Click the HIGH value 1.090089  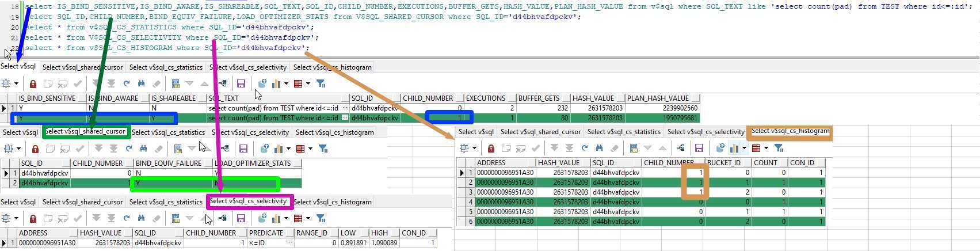click(x=384, y=243)
